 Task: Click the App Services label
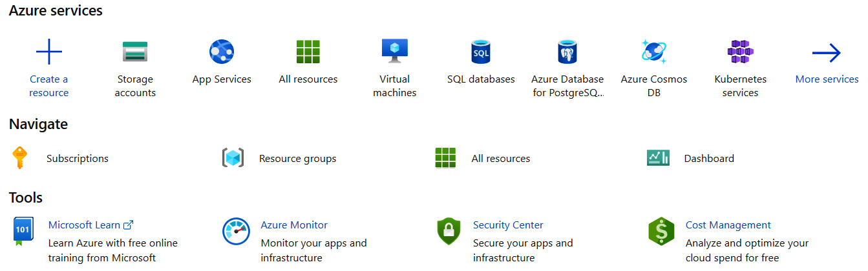point(222,79)
